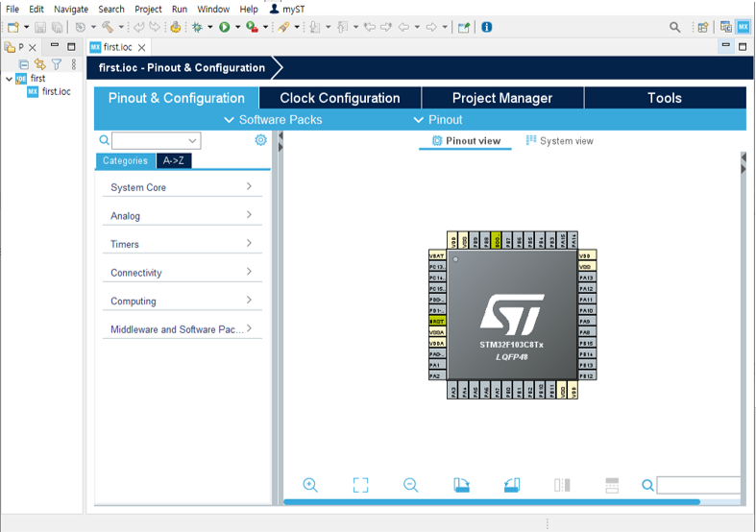The image size is (756, 532).
Task: Open the Software Packs dropdown
Action: pos(274,119)
